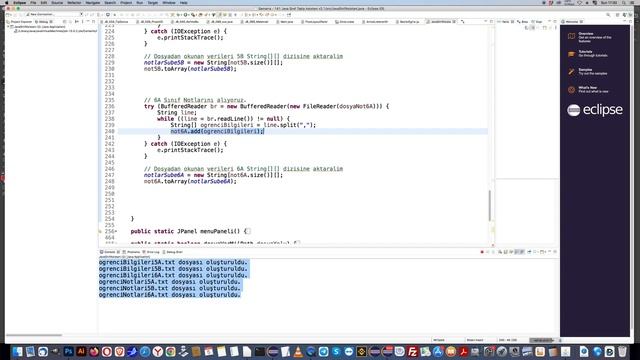640x360 pixels.
Task: Switch to the Console tab
Action: coord(109,252)
